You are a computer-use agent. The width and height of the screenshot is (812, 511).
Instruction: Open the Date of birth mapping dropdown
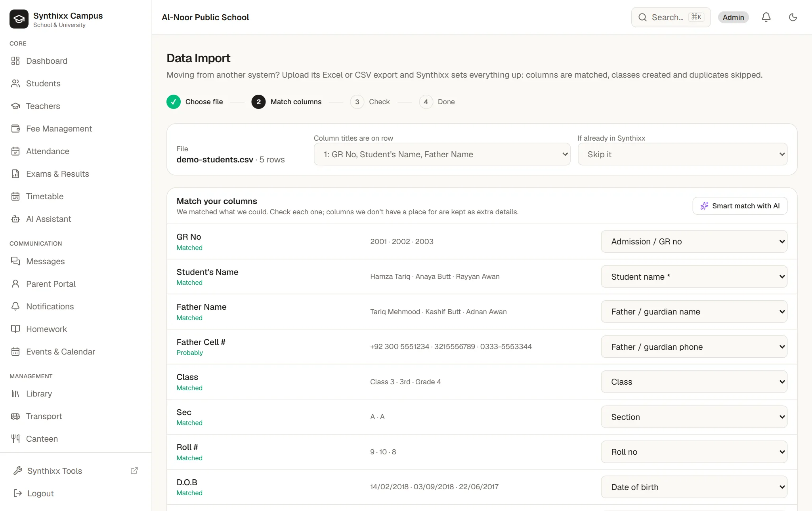point(694,487)
